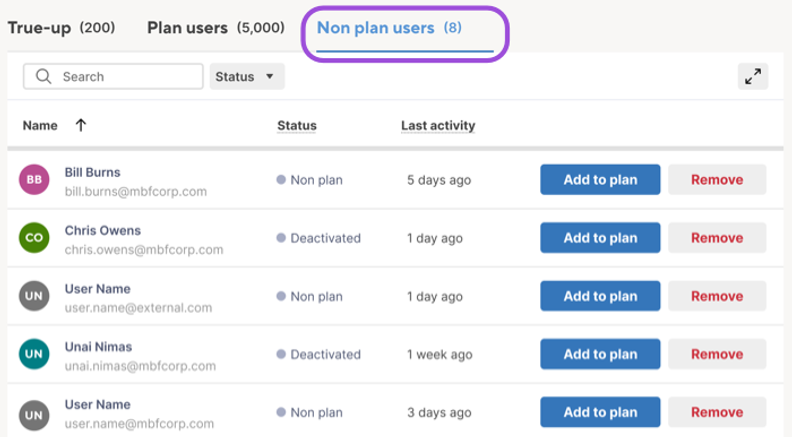This screenshot has width=792, height=437.
Task: Click the expand table fullscreen icon
Action: click(753, 76)
